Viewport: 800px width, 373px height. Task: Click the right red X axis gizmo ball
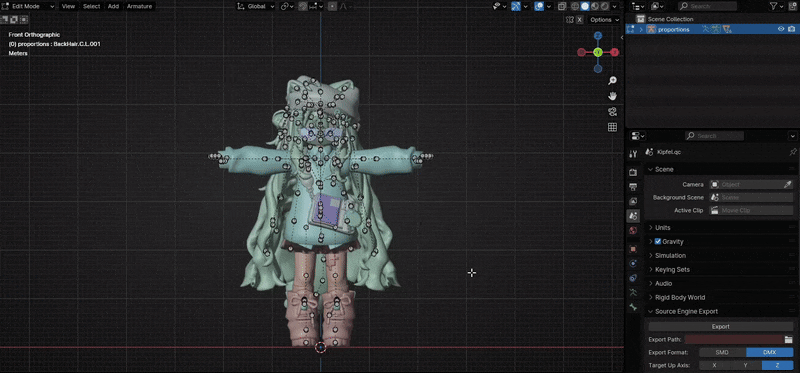[615, 52]
